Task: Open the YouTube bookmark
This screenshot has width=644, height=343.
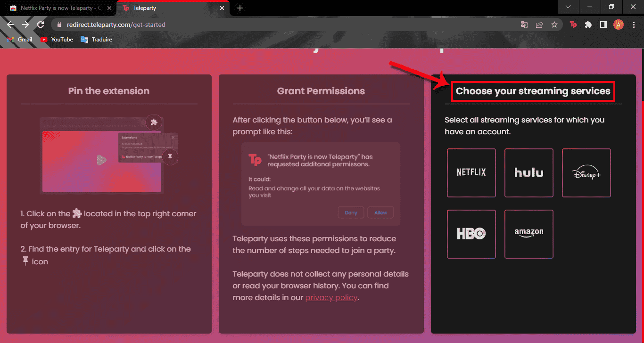Action: (x=57, y=40)
